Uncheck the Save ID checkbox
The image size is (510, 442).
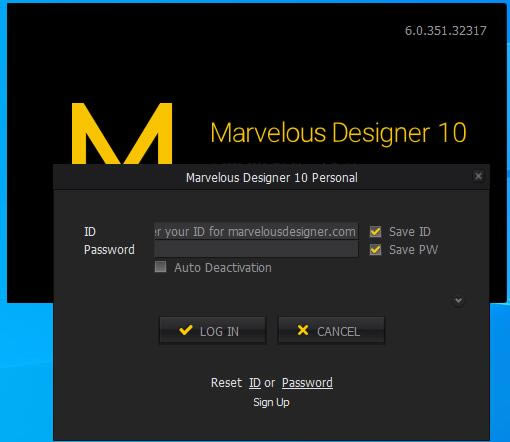point(375,231)
